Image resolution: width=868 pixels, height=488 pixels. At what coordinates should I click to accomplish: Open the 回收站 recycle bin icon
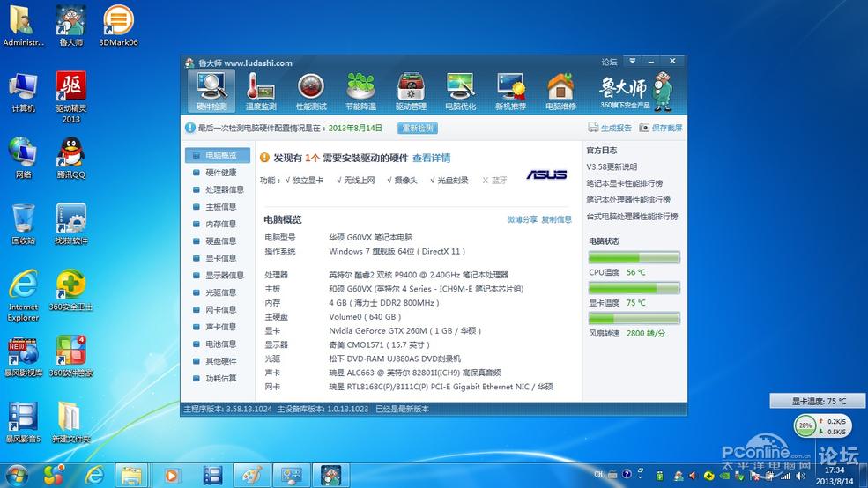point(23,224)
